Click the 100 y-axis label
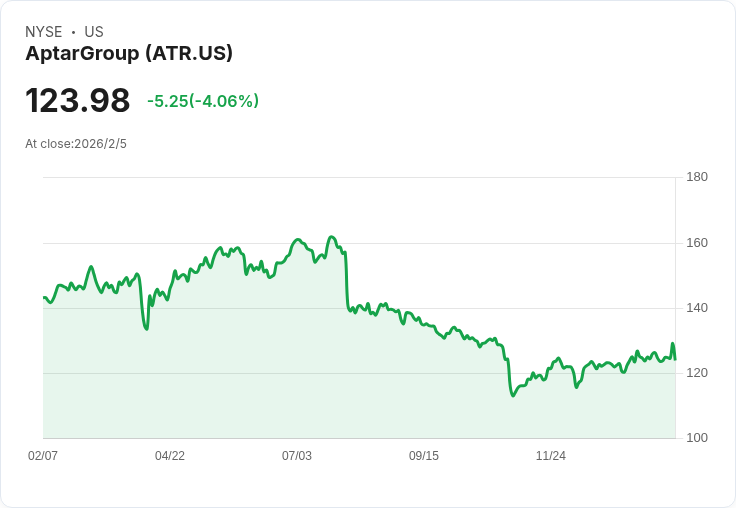The height and width of the screenshot is (508, 736). pos(697,438)
